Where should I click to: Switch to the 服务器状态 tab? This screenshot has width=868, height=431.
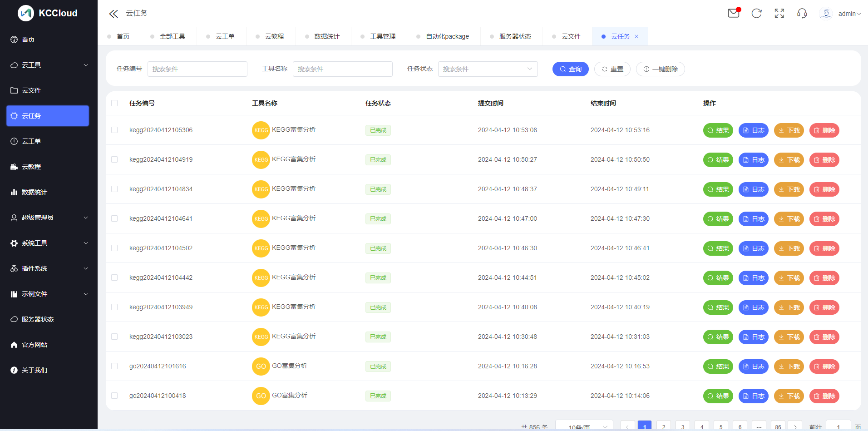pos(512,36)
